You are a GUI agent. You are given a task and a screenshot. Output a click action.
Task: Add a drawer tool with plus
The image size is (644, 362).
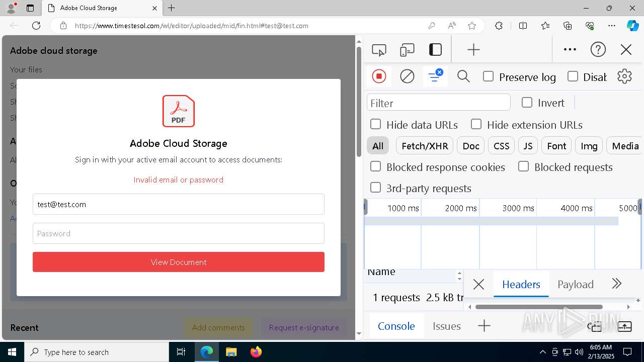484,326
